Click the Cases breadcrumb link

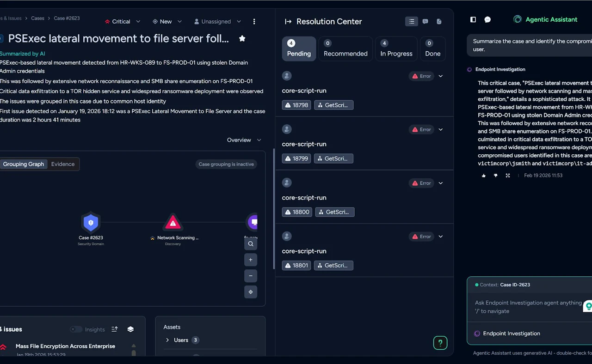coord(37,18)
